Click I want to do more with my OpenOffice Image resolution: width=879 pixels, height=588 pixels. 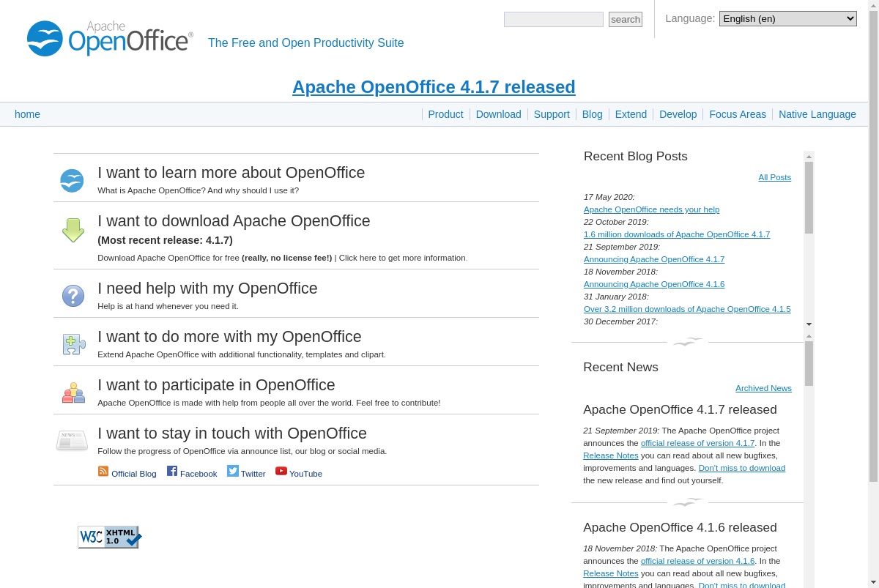pos(229,337)
